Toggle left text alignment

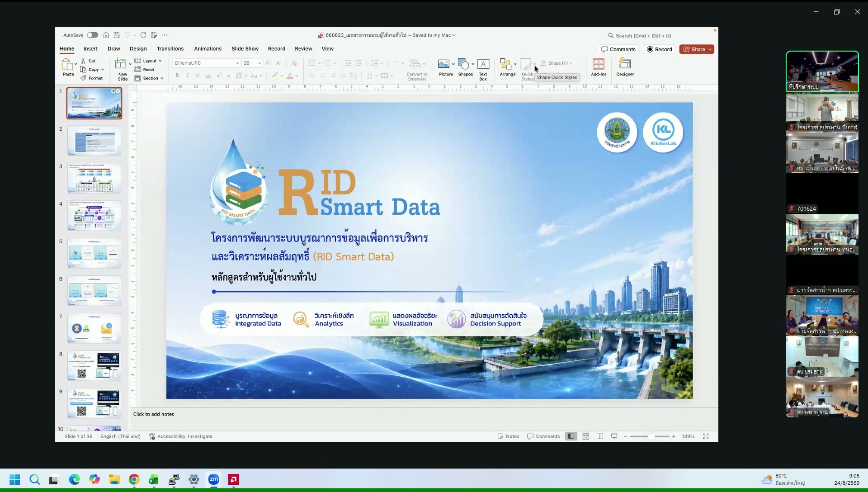(312, 76)
